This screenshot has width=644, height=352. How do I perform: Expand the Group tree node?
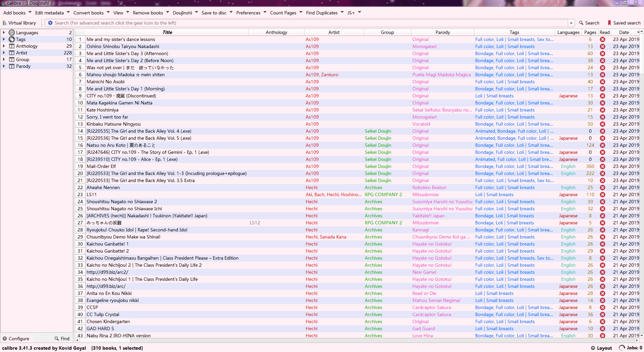[4, 59]
